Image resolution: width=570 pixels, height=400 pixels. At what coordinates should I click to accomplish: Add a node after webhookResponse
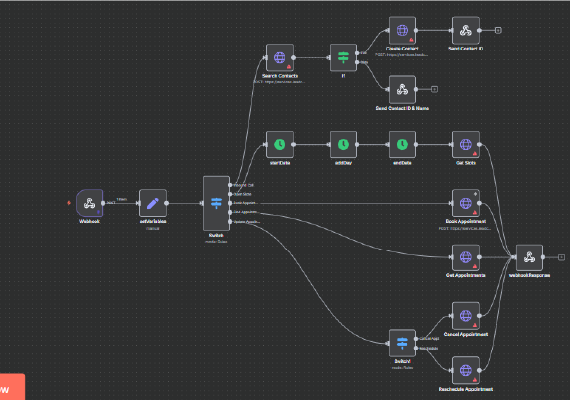tap(561, 257)
